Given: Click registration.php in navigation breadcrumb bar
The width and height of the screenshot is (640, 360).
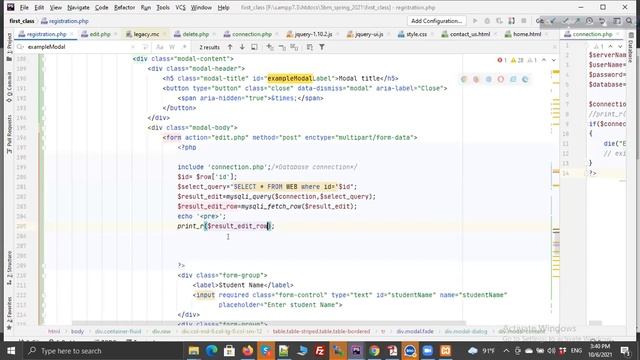Looking at the screenshot, I should [x=64, y=21].
